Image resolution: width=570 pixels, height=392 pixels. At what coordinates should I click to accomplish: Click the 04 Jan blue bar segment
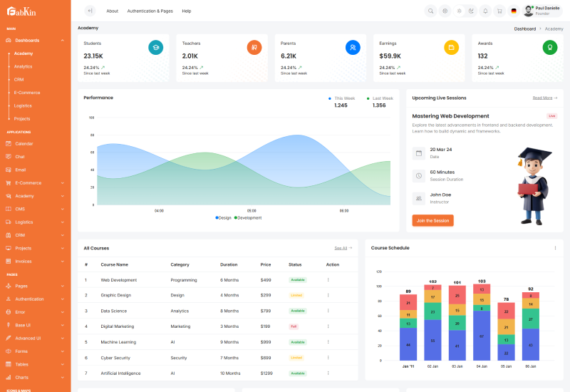pyautogui.click(x=482, y=335)
